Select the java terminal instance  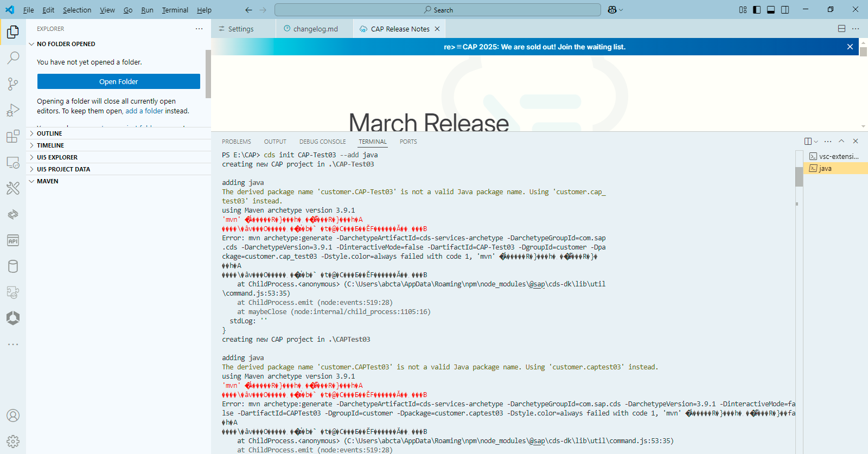coord(835,168)
